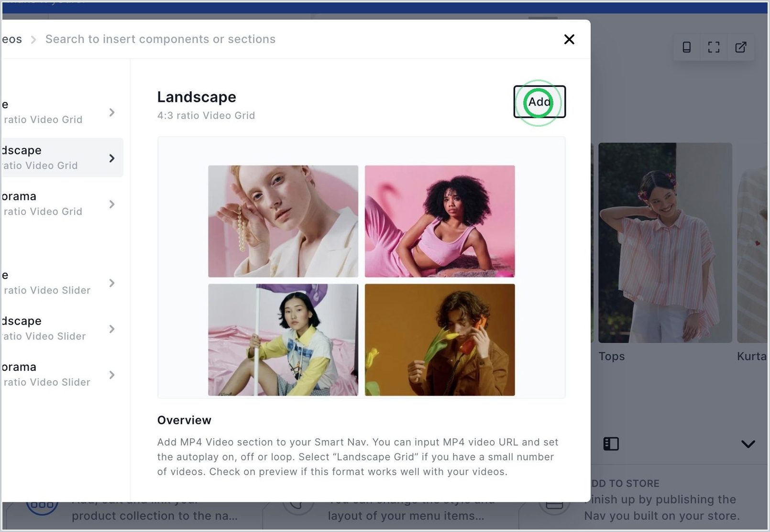Close the insert components dialog
770x532 pixels.
(569, 39)
